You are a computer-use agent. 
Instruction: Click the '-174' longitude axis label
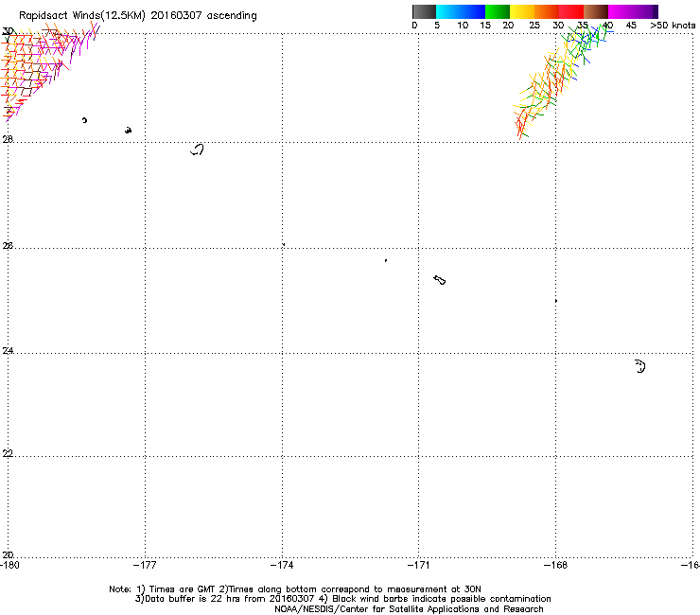click(x=282, y=565)
